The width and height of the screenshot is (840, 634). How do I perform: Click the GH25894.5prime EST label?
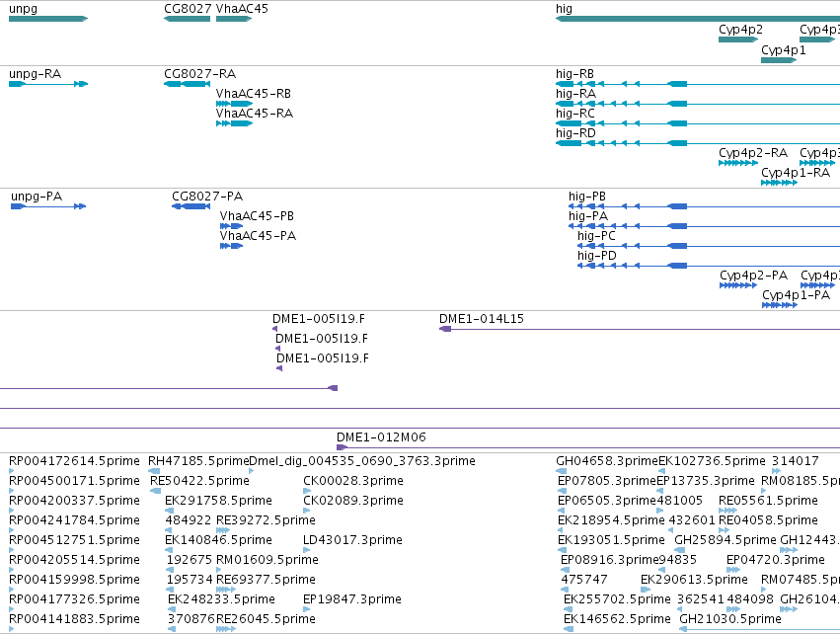click(x=725, y=541)
